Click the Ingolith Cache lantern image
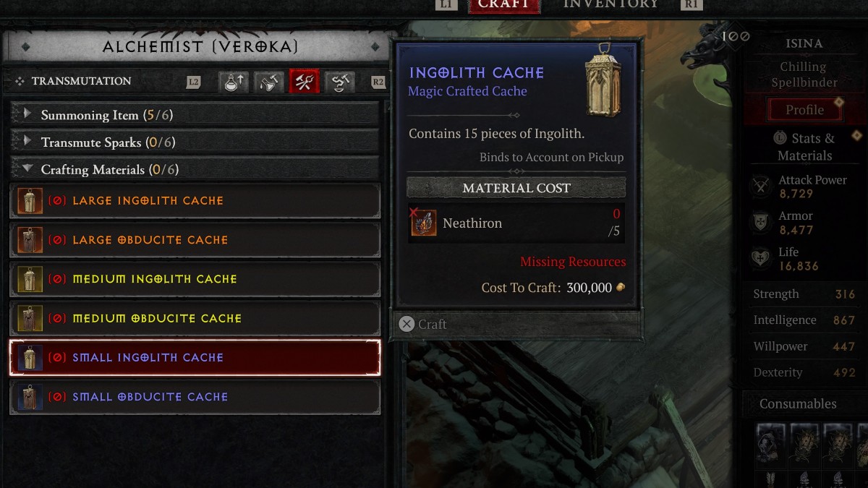Screen dimensions: 868x488 click(603, 80)
